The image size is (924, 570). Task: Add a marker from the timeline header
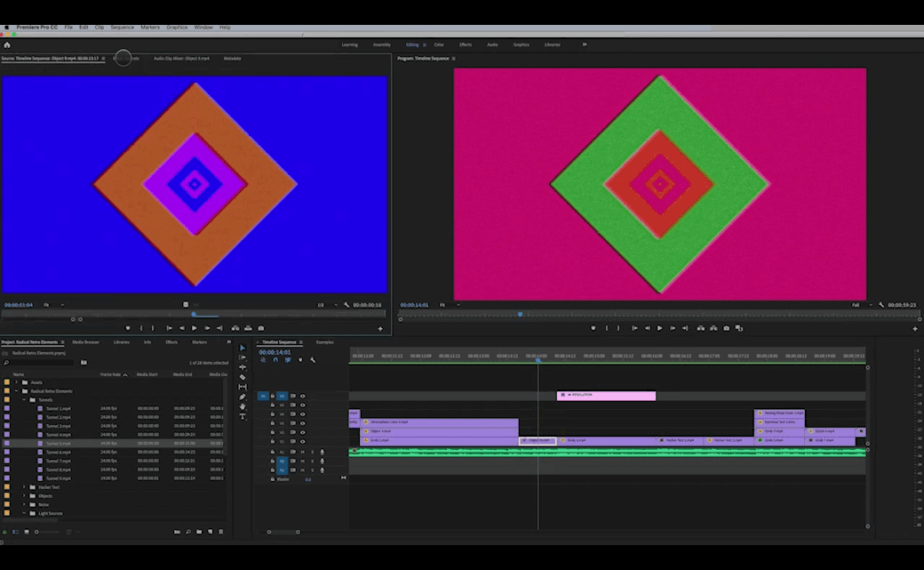[x=300, y=360]
